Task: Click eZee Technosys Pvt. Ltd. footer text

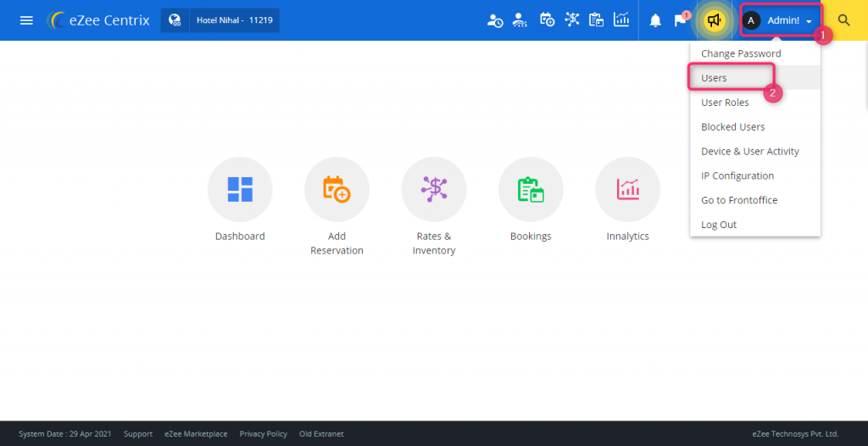Action: (x=795, y=434)
